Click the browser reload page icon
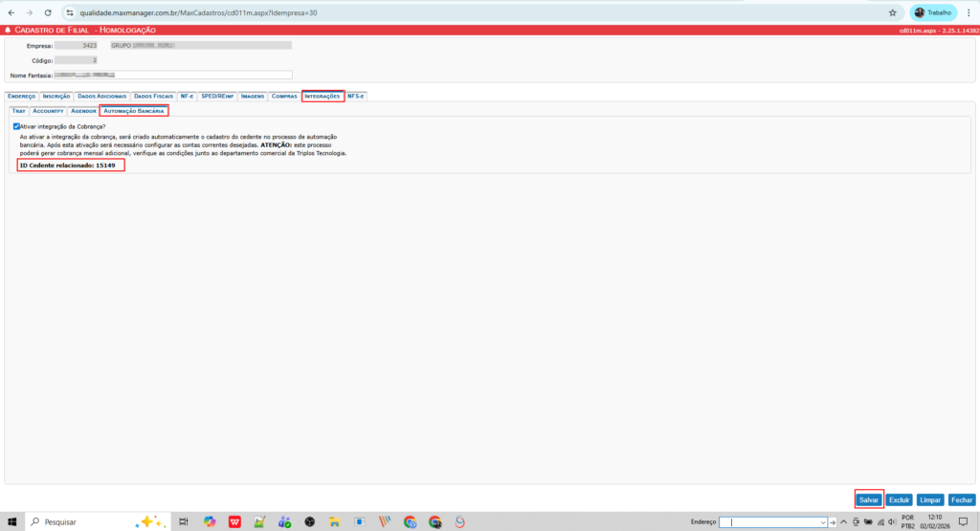Viewport: 980px width, 531px height. [46, 12]
